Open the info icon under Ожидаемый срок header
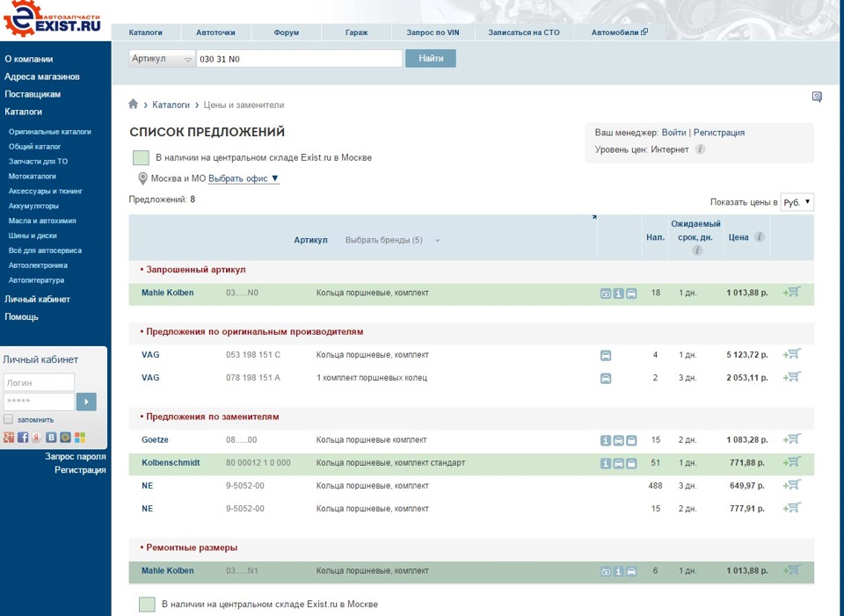The image size is (844, 616). point(697,250)
